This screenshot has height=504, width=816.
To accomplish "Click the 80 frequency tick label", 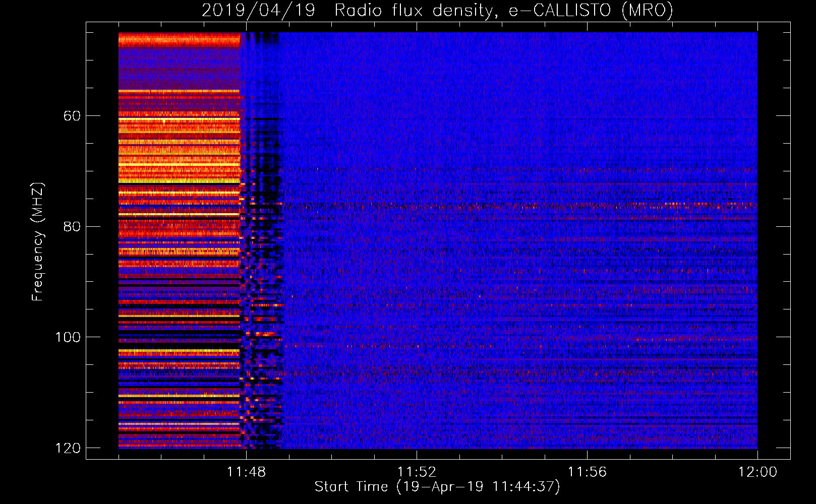I will (72, 226).
